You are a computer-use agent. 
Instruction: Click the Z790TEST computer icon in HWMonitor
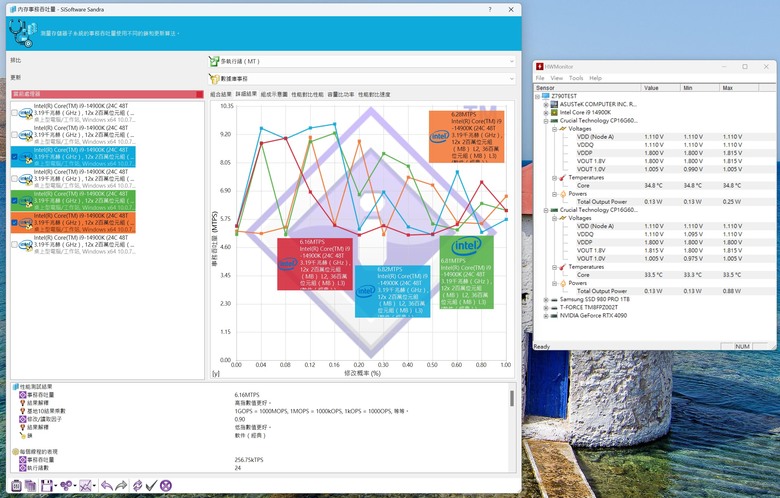pyautogui.click(x=546, y=96)
